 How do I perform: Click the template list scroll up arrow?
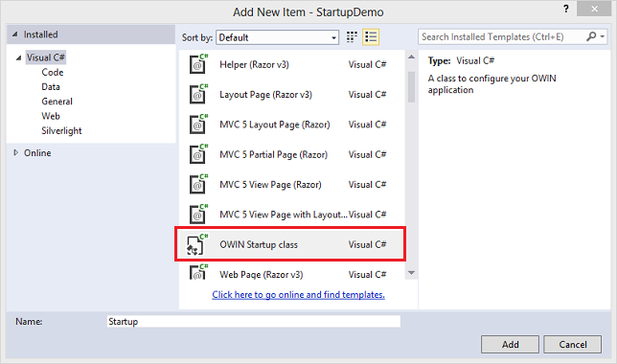(x=412, y=57)
